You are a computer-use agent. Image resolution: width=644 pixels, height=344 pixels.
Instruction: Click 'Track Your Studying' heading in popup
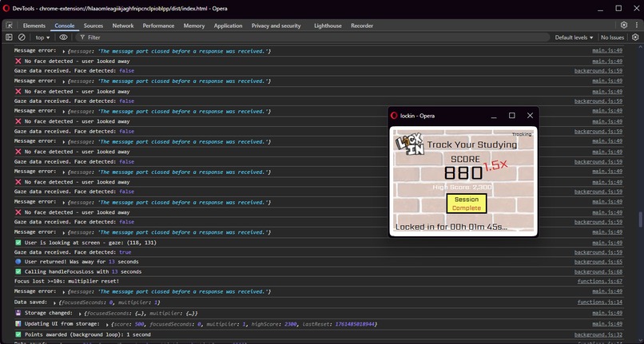tap(472, 144)
